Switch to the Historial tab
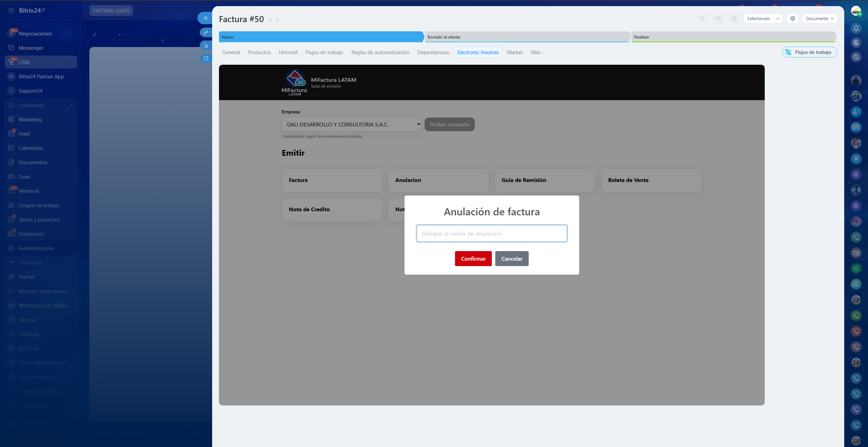This screenshot has height=447, width=868. coord(288,52)
